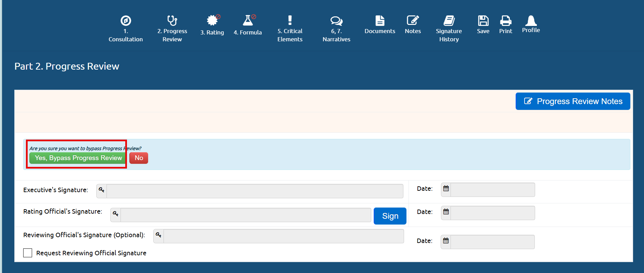Click key icon beside Executive's Signature

[102, 190]
